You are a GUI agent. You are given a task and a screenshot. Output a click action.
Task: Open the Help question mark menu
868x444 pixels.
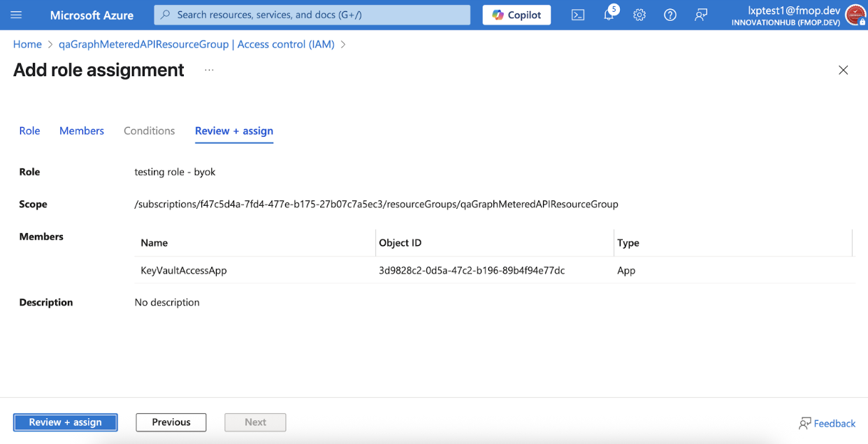click(x=670, y=15)
